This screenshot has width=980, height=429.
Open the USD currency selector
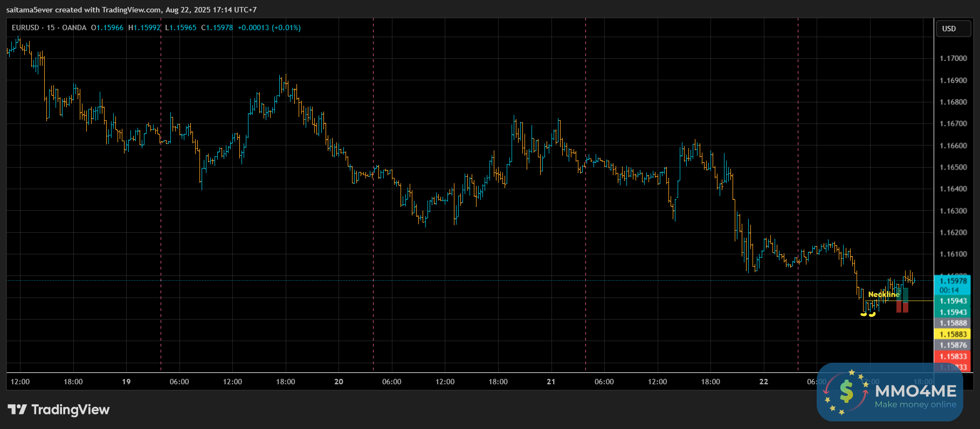coord(953,29)
